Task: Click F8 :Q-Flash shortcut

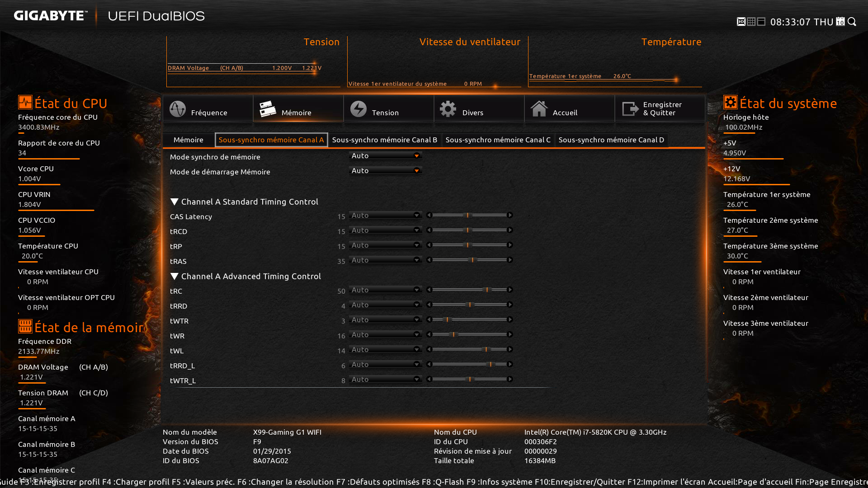Action: tap(443, 482)
